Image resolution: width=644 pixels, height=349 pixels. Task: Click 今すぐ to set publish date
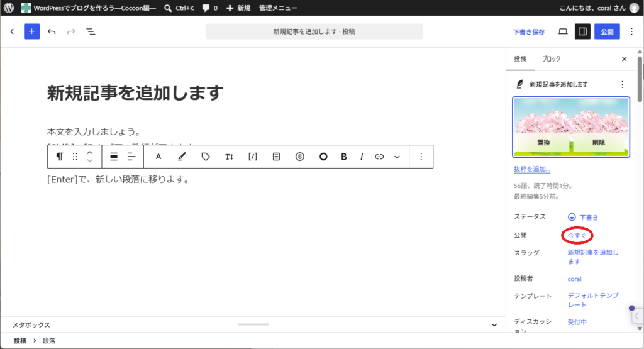pyautogui.click(x=577, y=236)
